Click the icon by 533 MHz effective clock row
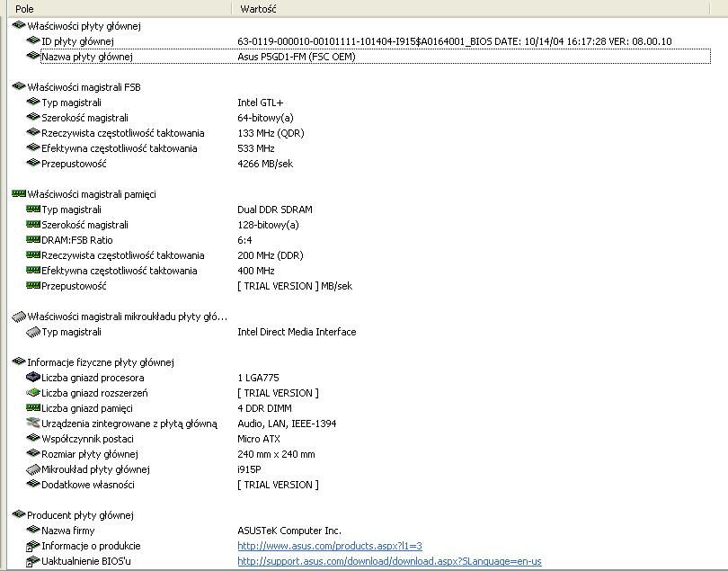Image resolution: width=728 pixels, height=571 pixels. [33, 147]
